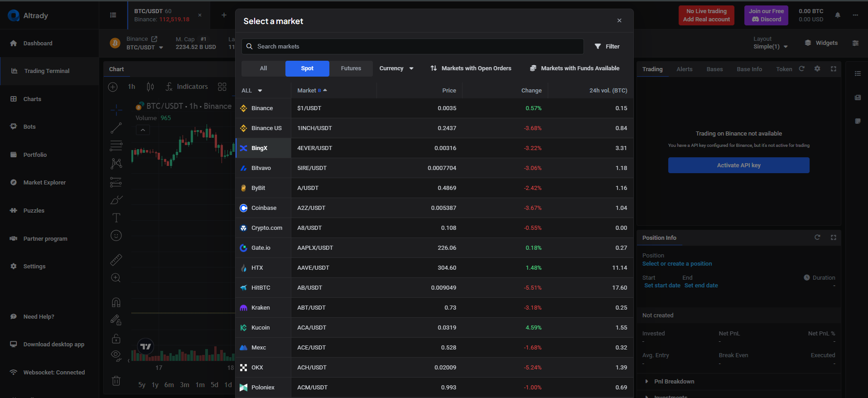The width and height of the screenshot is (868, 398).
Task: Select the crosshair chart tool
Action: [x=116, y=110]
